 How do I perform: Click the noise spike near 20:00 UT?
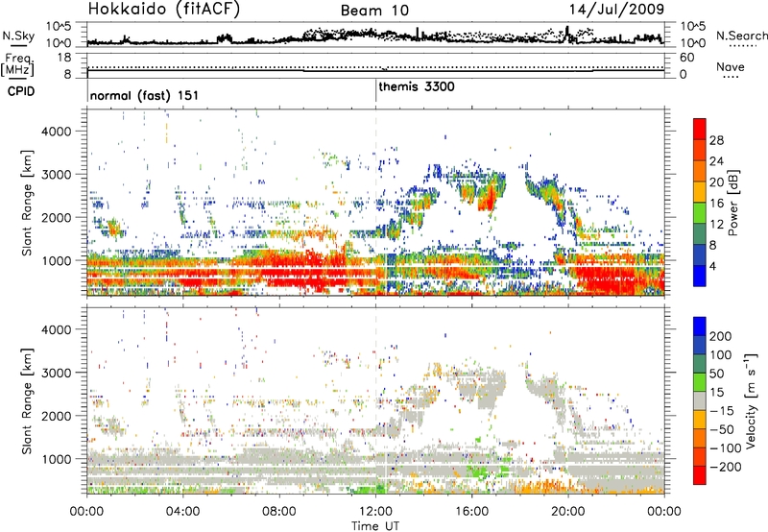(567, 34)
